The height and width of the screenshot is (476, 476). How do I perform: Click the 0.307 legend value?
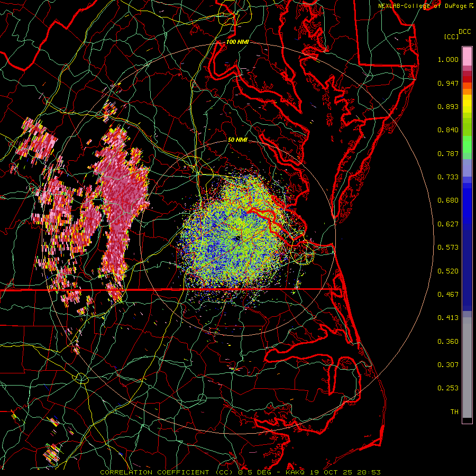pos(448,365)
